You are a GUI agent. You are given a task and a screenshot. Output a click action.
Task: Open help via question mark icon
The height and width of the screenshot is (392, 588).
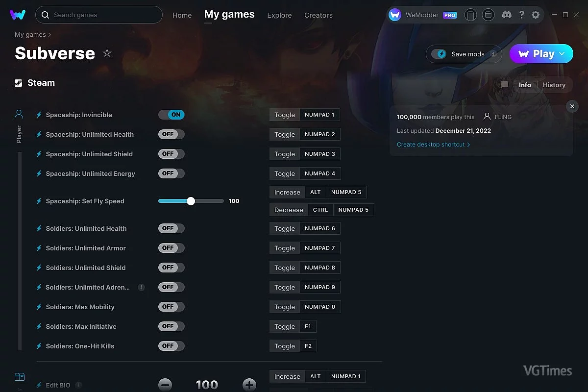point(521,15)
